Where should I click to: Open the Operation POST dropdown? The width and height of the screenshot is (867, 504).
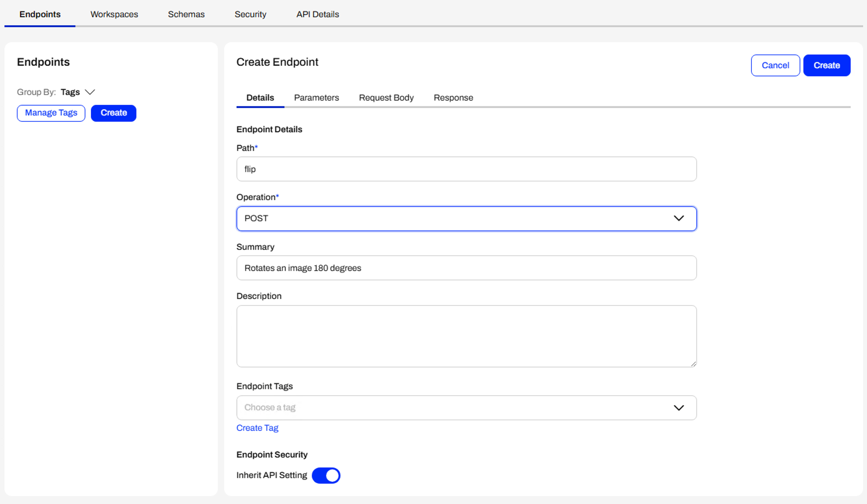pos(466,218)
